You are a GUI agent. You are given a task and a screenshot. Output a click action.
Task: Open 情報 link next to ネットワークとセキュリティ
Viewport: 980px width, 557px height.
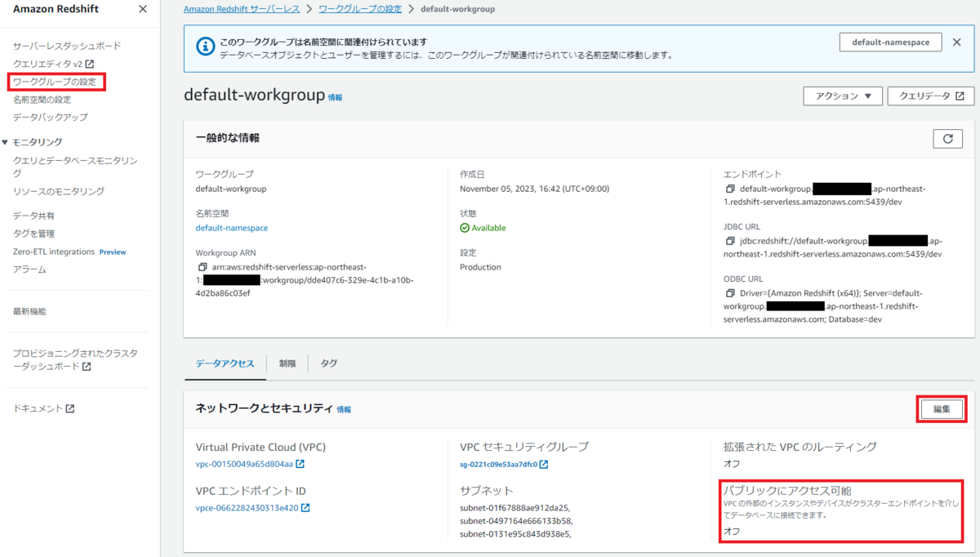(344, 409)
